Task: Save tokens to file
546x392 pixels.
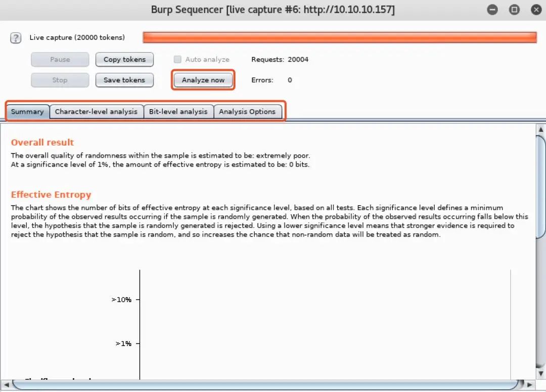Action: click(x=124, y=80)
